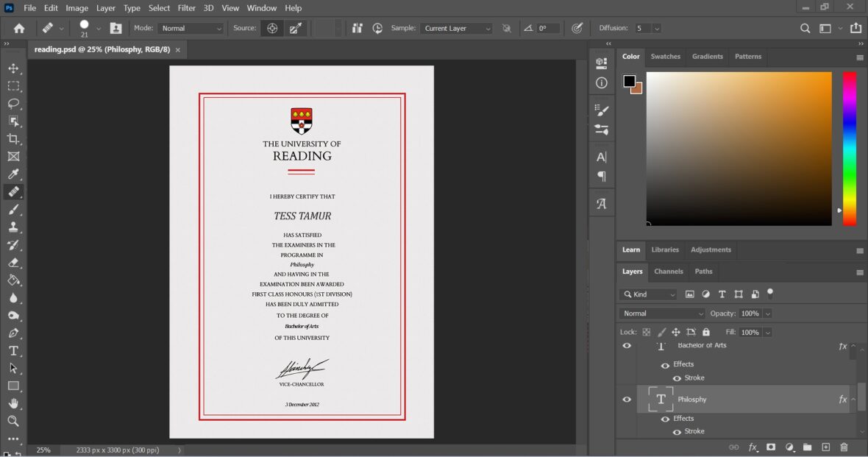Image resolution: width=868 pixels, height=457 pixels.
Task: Pick a red hue on the color spectrum slider
Action: (850, 81)
